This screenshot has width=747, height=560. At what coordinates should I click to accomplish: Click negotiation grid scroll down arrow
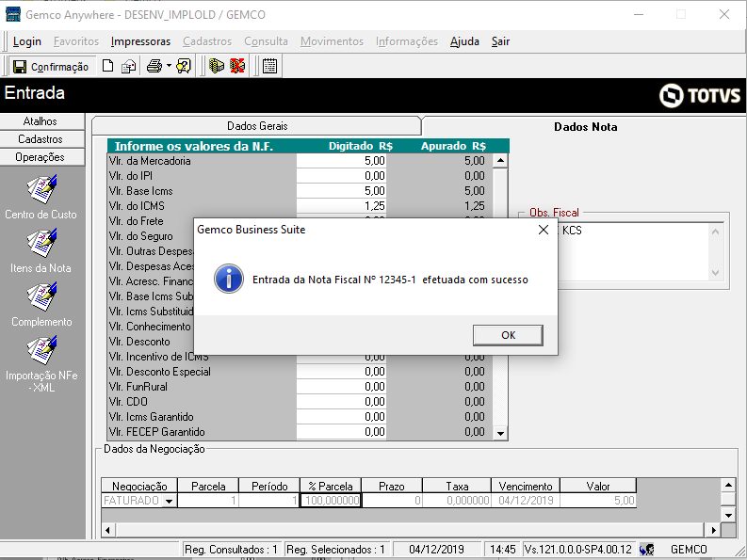click(728, 515)
